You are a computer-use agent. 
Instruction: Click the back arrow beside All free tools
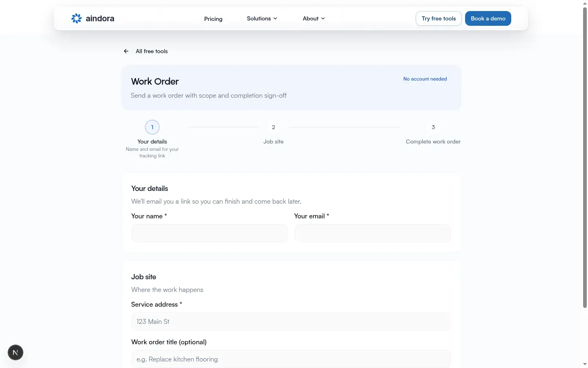[126, 51]
